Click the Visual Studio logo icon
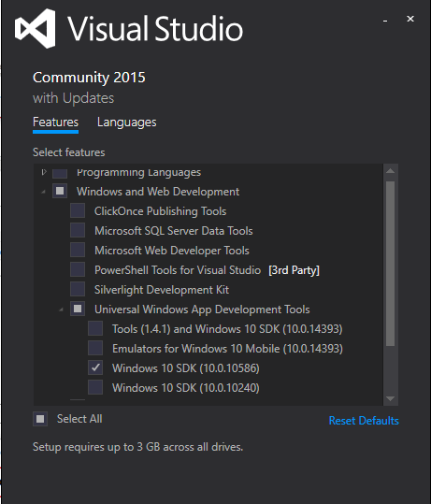This screenshot has width=431, height=504. tap(35, 29)
